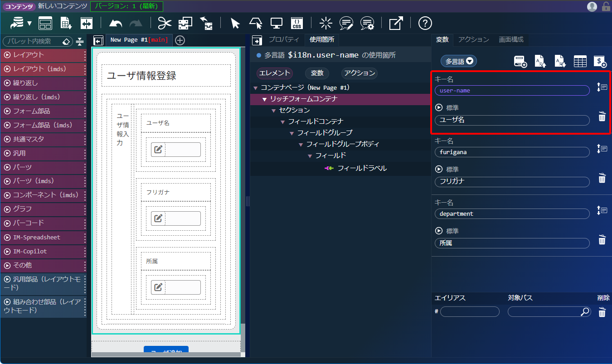Filter usage by エレメント button
612x364 pixels.
coord(275,73)
